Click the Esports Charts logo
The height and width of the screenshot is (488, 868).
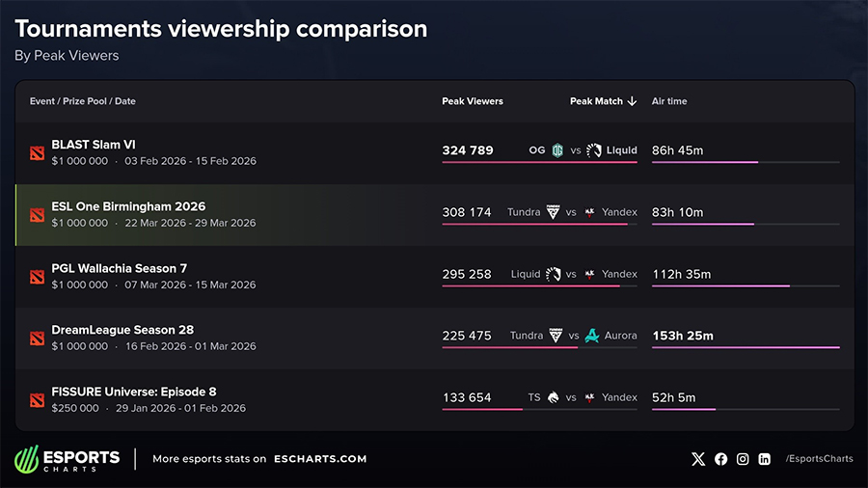point(68,459)
